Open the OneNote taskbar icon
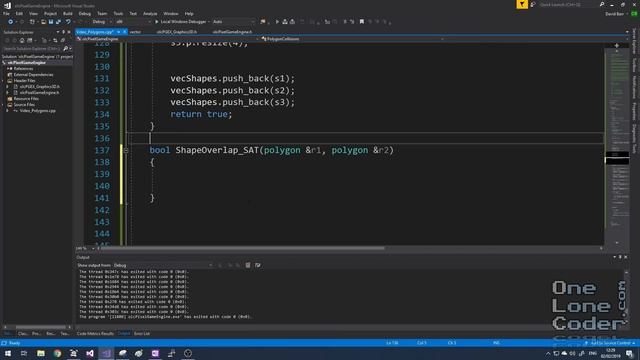Image resolution: width=640 pixels, height=360 pixels. pyautogui.click(x=155, y=353)
